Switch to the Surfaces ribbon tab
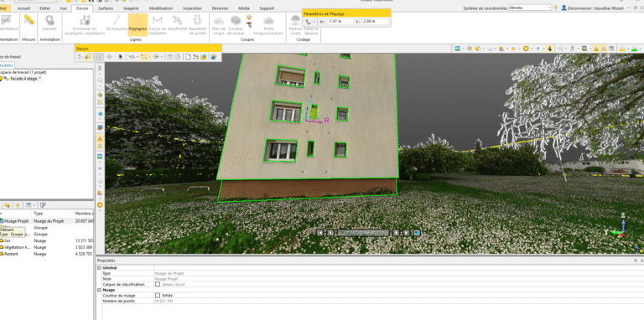 pyautogui.click(x=106, y=8)
